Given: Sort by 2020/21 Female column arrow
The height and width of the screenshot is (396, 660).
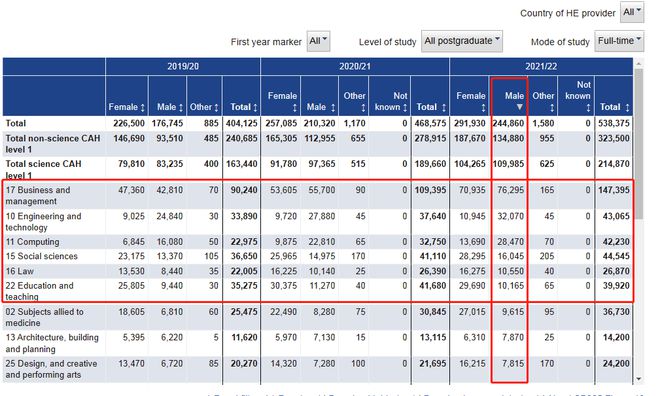Looking at the screenshot, I should pyautogui.click(x=295, y=108).
